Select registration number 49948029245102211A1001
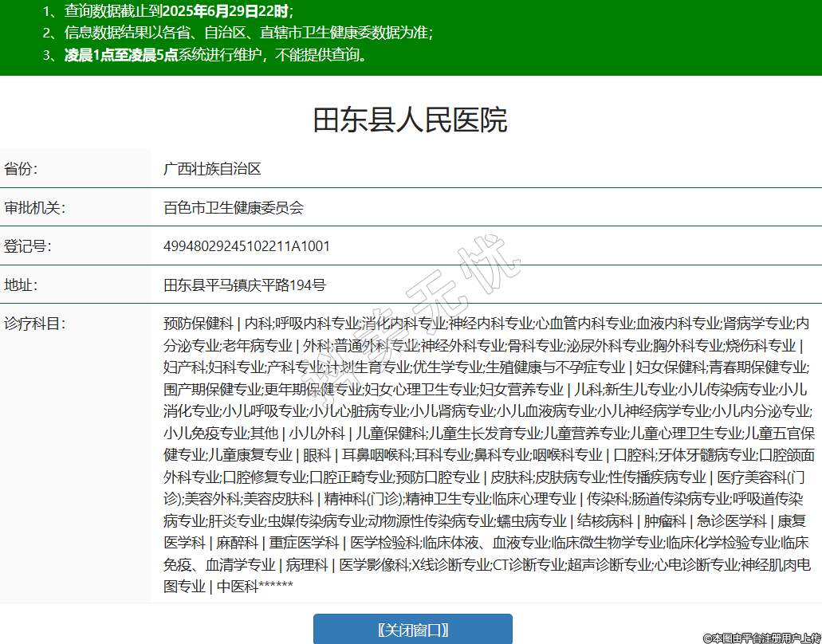The width and height of the screenshot is (822, 644). coord(246,246)
